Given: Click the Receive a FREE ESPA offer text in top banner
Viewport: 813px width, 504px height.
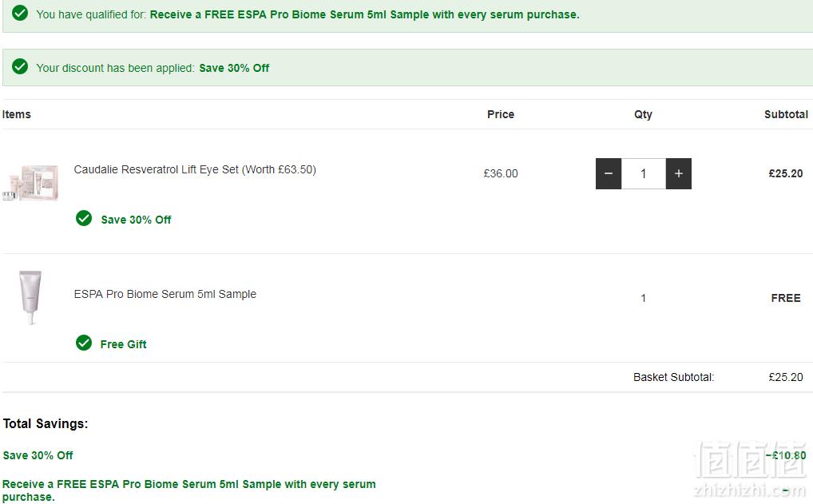Looking at the screenshot, I should (364, 14).
